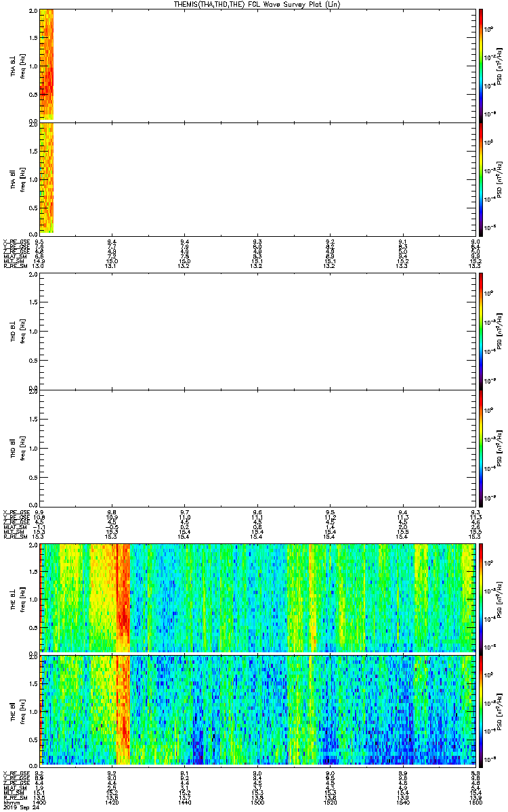Click R_RE_SM row label under THA panels
Viewport: 508px width, 812px height.
[14, 267]
